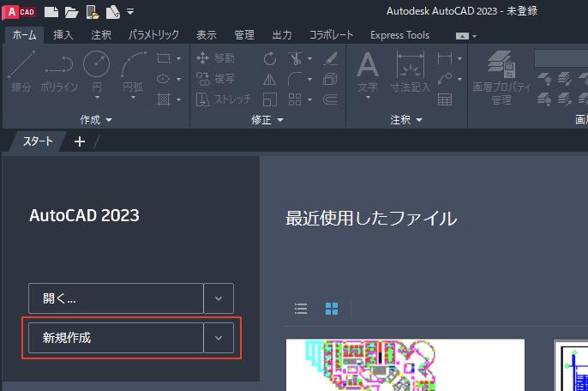This screenshot has height=391, width=588.
Task: Open the colorful floor plan thumbnail
Action: coord(405,365)
